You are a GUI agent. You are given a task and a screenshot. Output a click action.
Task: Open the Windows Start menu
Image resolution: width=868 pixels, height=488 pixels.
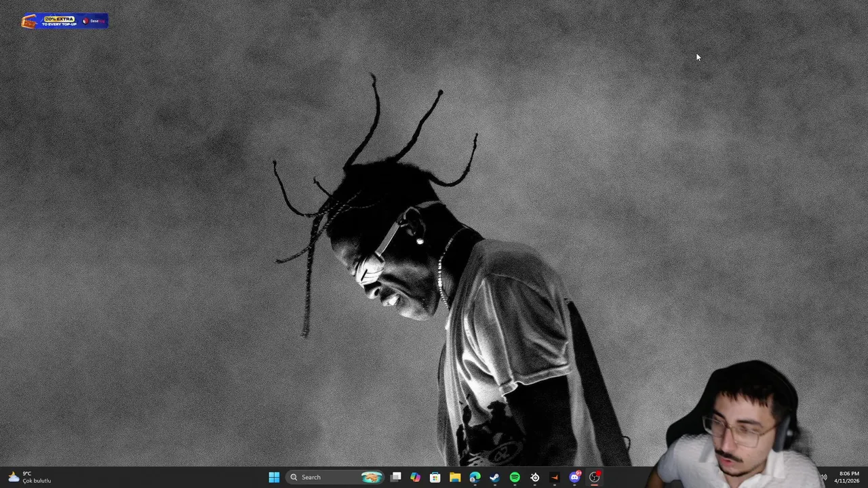[x=274, y=477]
